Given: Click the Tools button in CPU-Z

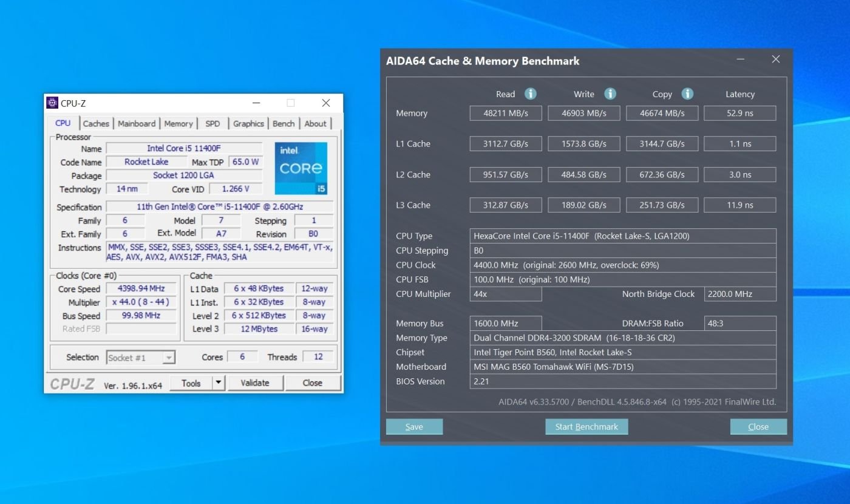Looking at the screenshot, I should 191,383.
